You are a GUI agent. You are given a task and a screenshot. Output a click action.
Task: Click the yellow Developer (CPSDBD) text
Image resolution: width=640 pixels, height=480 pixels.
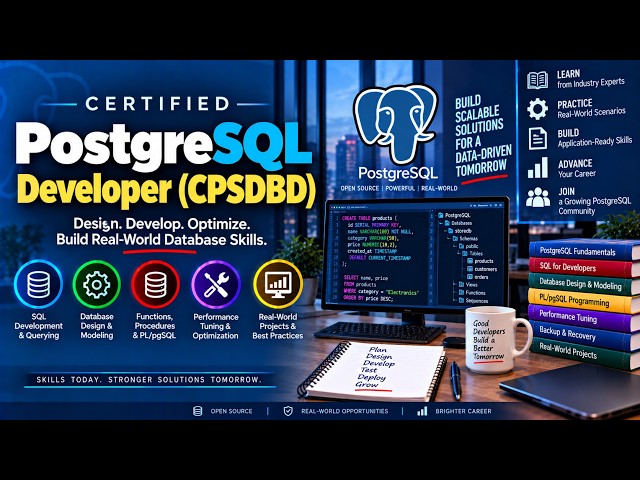[x=167, y=189]
